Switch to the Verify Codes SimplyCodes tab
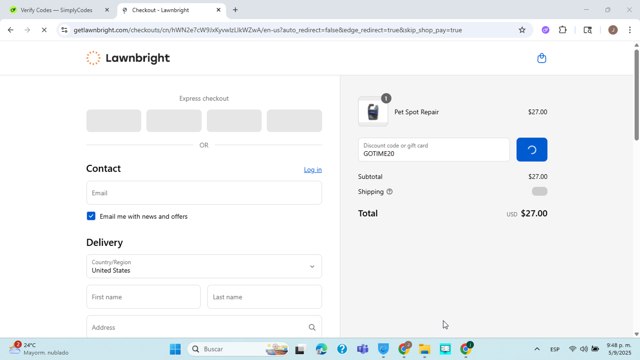 [56, 10]
